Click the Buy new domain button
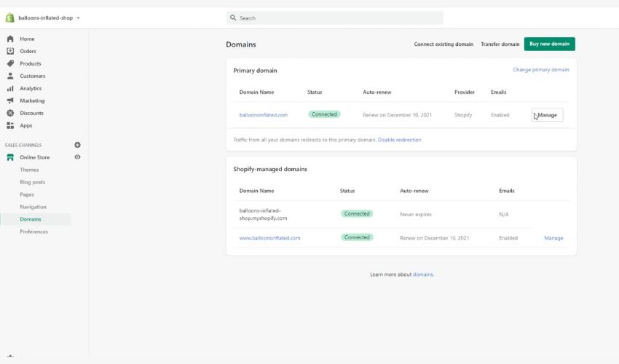 [549, 44]
